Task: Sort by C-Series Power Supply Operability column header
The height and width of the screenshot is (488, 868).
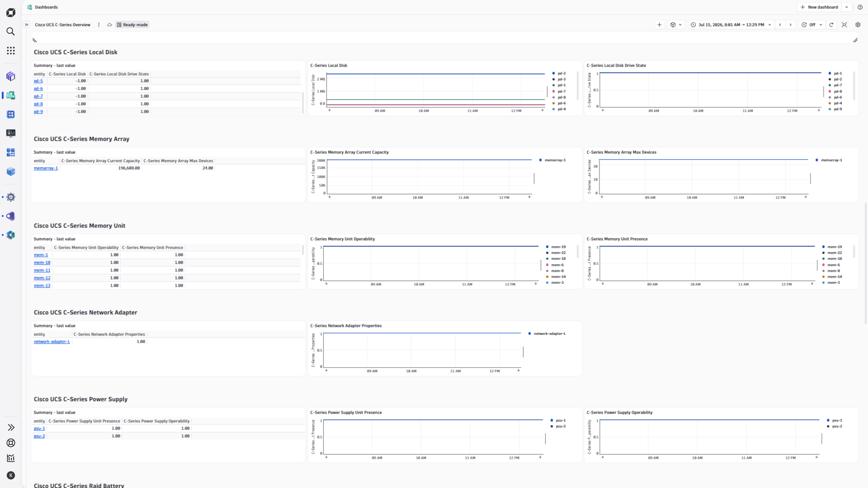Action: pos(157,421)
